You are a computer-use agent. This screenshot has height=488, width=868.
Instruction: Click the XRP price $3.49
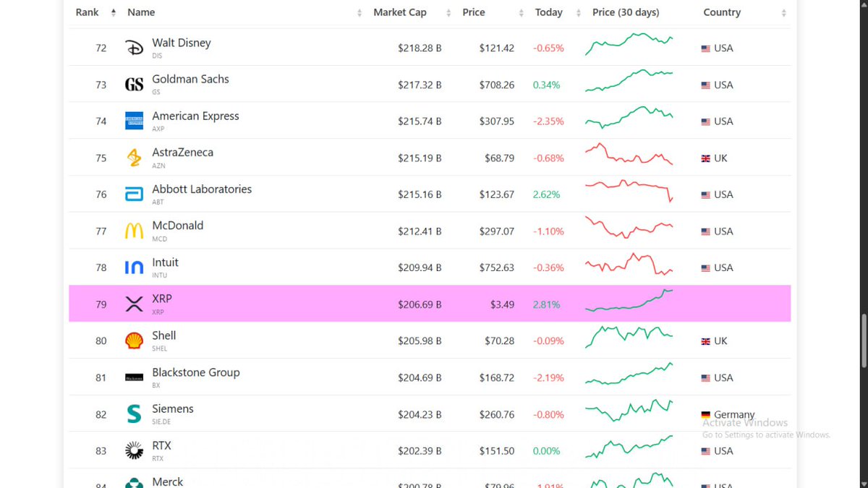[501, 304]
